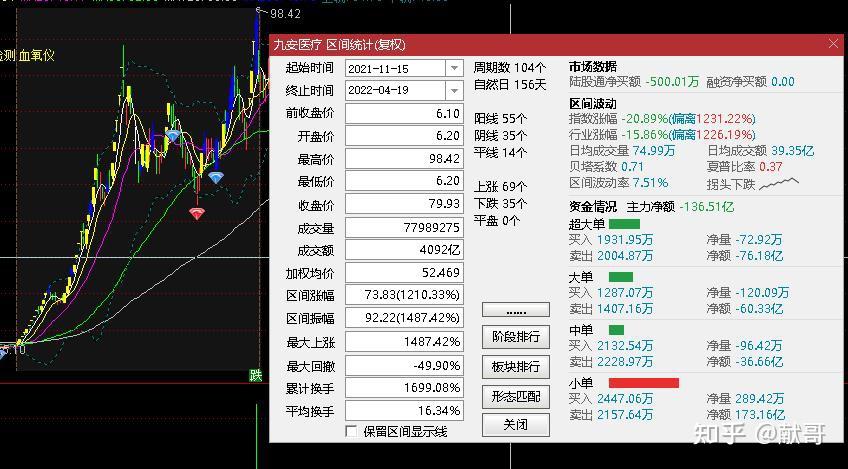Viewport: 848px width, 469px height.
Task: Click the 区间波动率 7.51% text
Action: point(619,183)
